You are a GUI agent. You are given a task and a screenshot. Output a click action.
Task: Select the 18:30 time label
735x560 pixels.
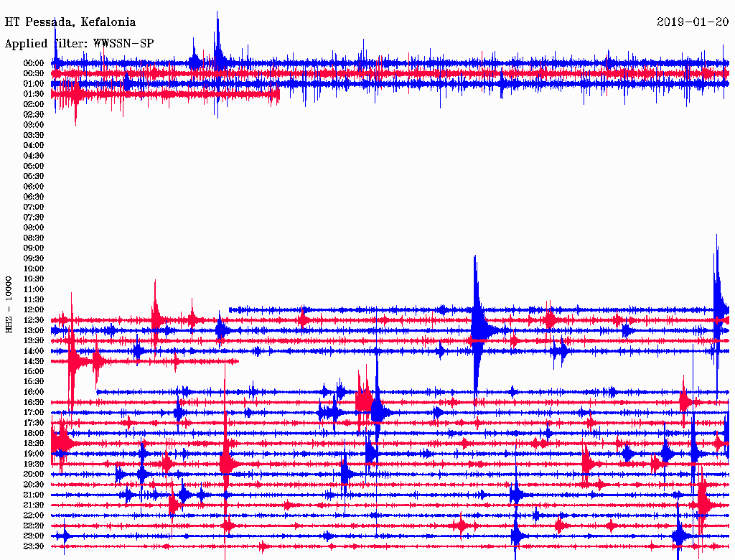(x=34, y=443)
